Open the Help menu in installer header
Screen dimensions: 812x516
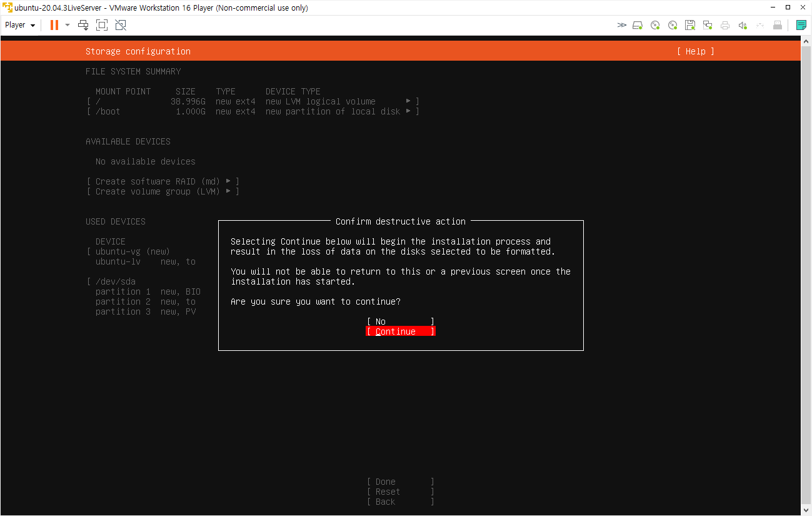coord(695,51)
